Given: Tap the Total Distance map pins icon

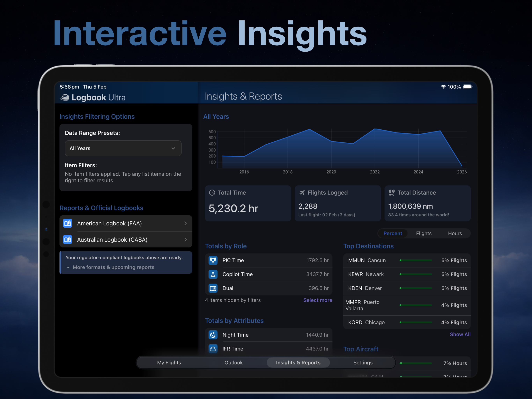Looking at the screenshot, I should pos(392,192).
